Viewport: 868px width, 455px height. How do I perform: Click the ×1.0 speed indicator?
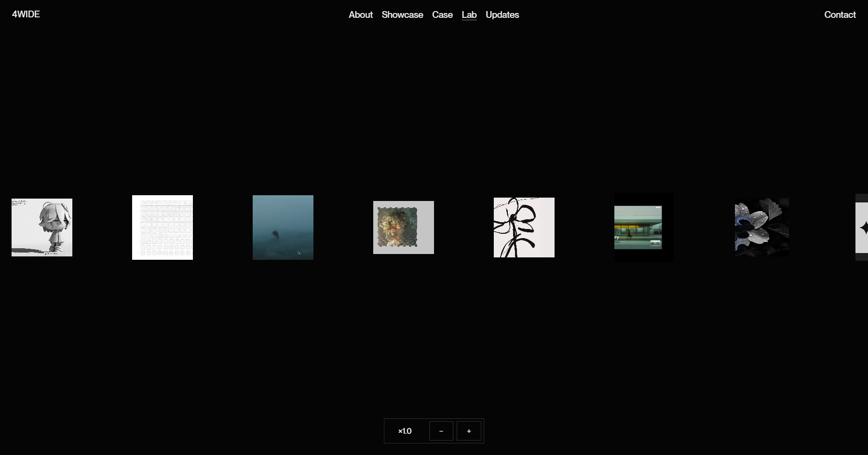point(405,431)
